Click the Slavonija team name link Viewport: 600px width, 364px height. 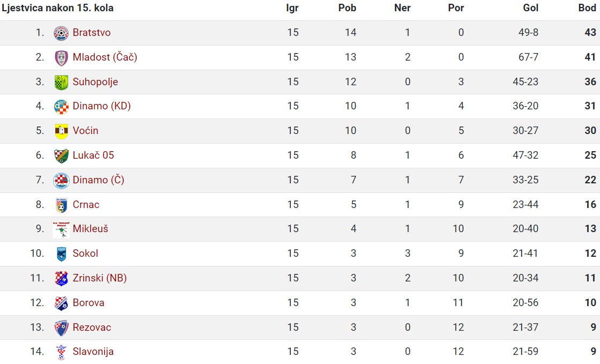tap(93, 352)
